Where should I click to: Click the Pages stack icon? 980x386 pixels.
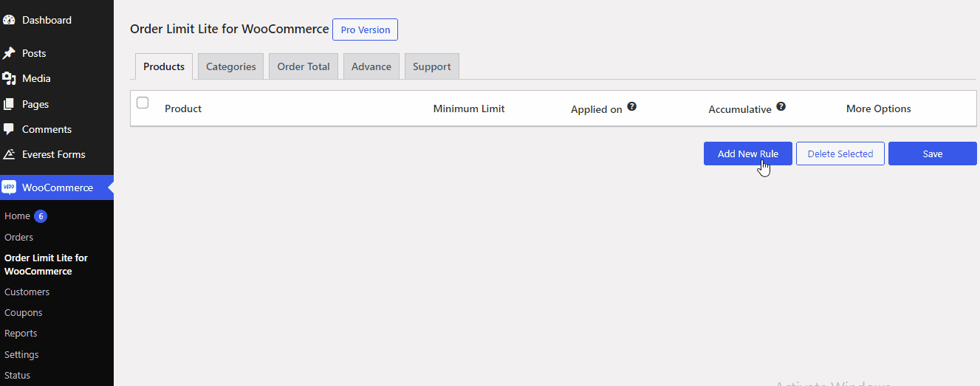pos(9,104)
